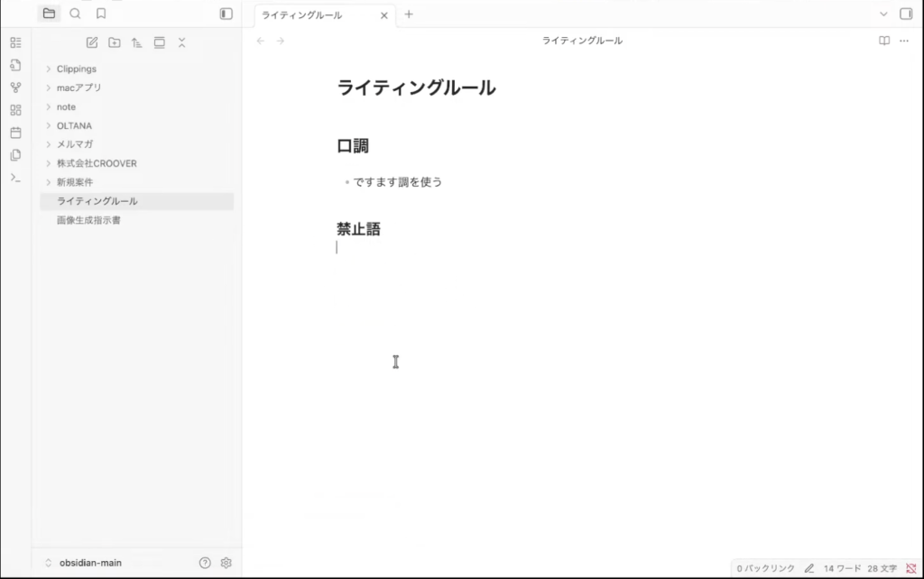This screenshot has width=924, height=579.
Task: Open the vault switcher for obsidian-main
Action: pyautogui.click(x=90, y=562)
